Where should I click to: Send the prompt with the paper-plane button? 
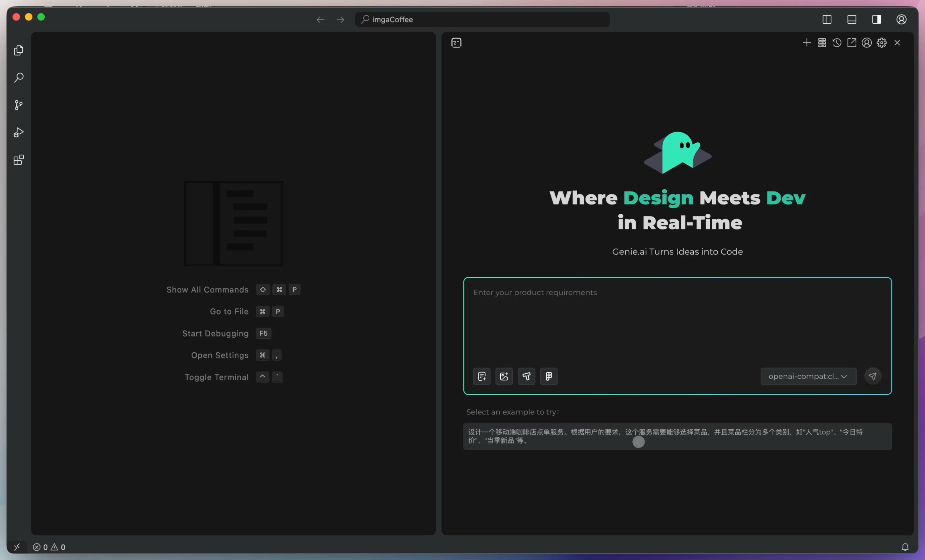pos(873,376)
